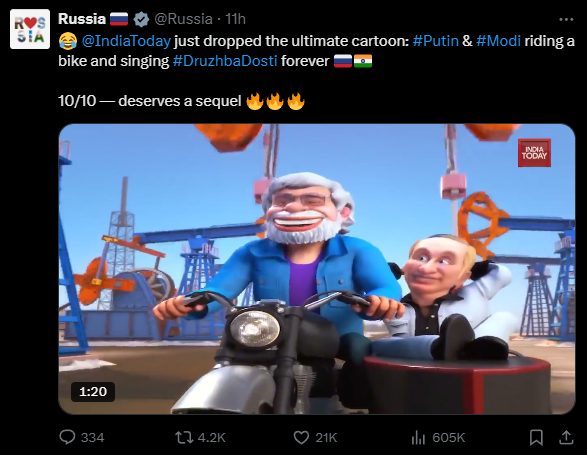Follow the #Modi hashtag

(498, 41)
